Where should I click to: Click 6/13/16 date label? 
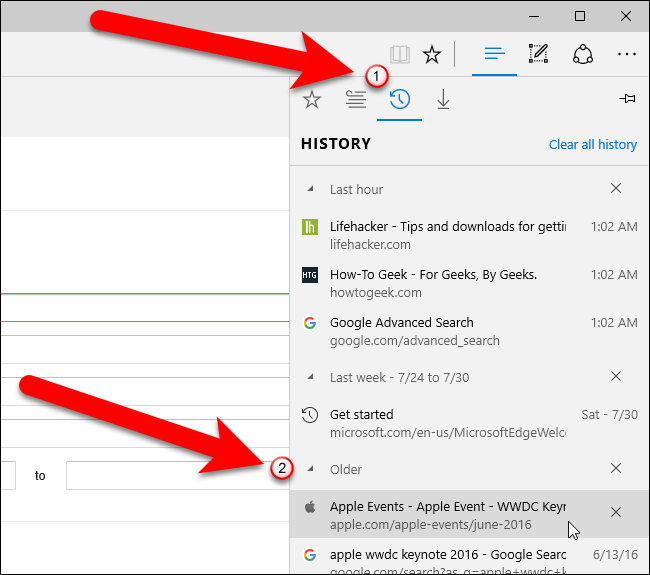[x=615, y=555]
